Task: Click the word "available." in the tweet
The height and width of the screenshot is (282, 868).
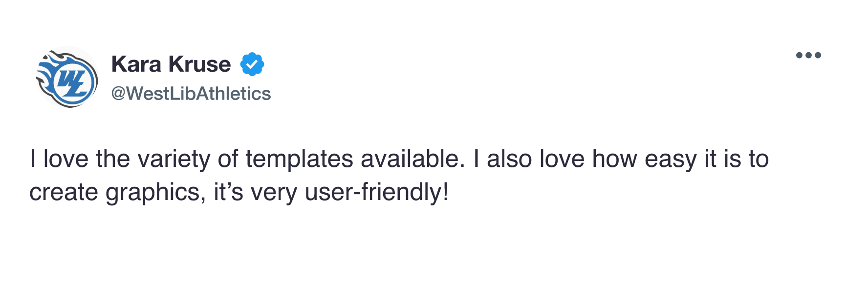Action: 413,159
